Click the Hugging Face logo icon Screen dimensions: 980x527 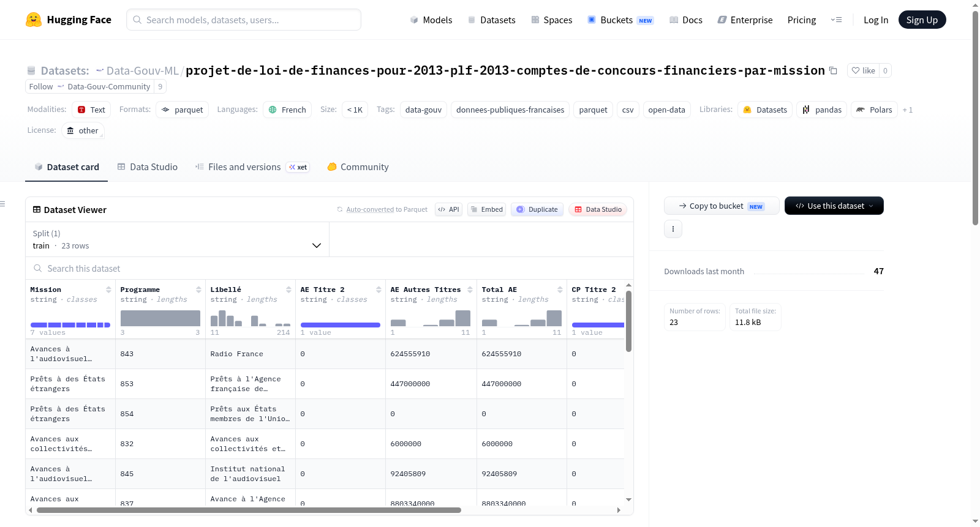pyautogui.click(x=34, y=20)
